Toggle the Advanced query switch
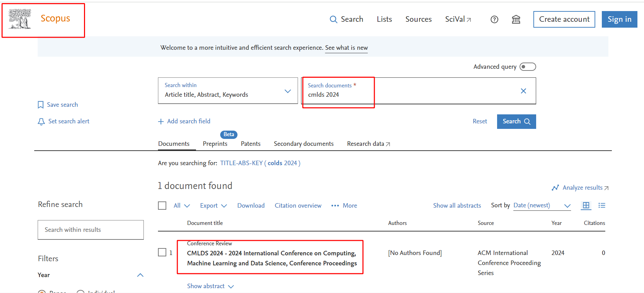This screenshot has width=644, height=293. tap(528, 67)
